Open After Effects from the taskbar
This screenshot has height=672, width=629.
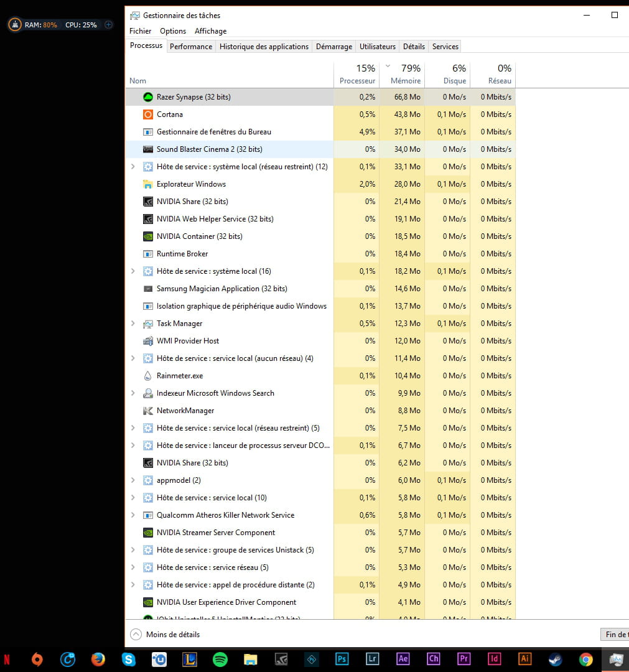click(403, 659)
